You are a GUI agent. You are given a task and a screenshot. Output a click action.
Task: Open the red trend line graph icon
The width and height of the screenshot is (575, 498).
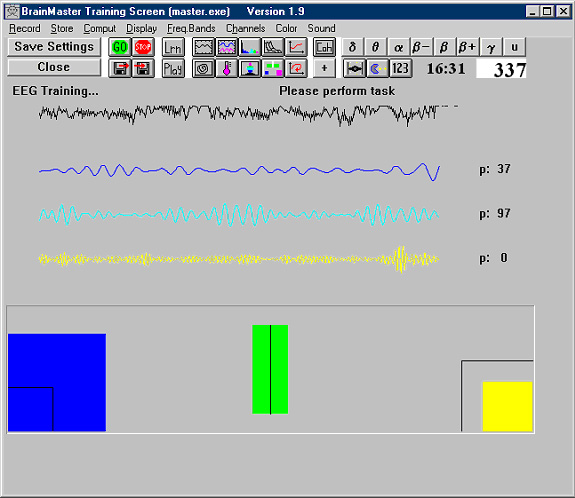(x=296, y=47)
